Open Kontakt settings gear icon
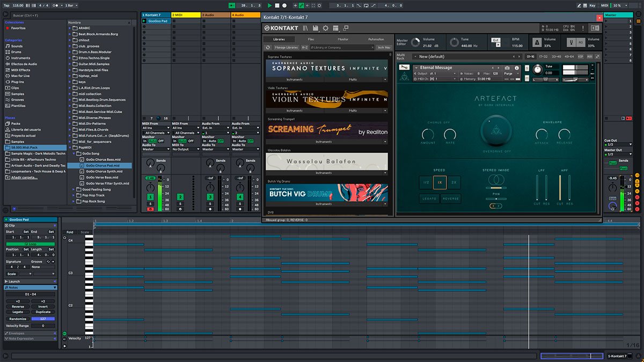The height and width of the screenshot is (362, 644). [x=325, y=28]
